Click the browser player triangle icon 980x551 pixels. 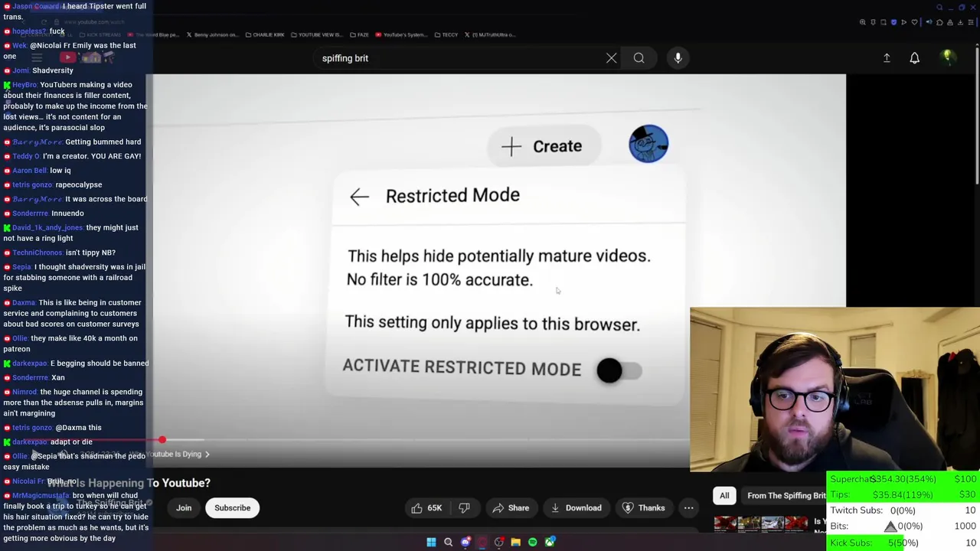(903, 22)
